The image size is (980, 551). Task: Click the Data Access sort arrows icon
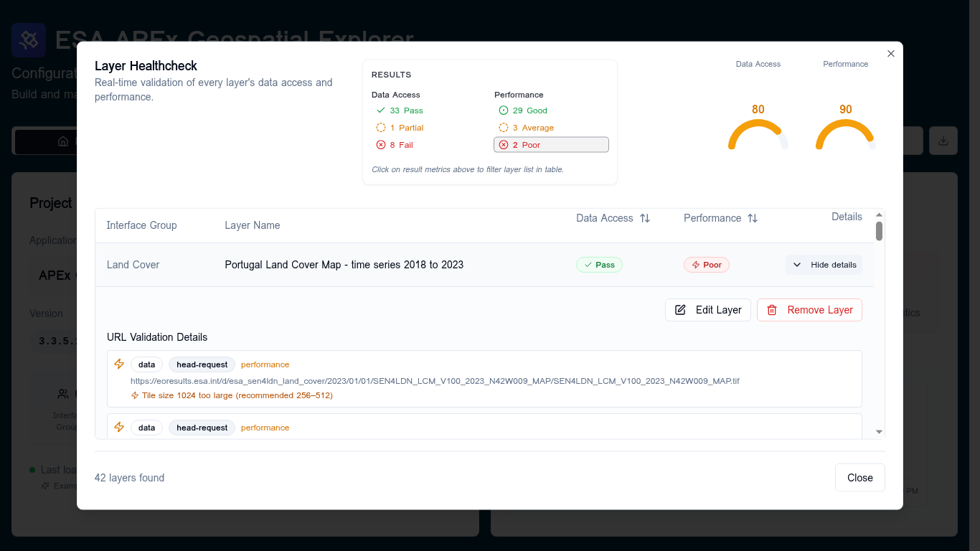[x=645, y=218]
